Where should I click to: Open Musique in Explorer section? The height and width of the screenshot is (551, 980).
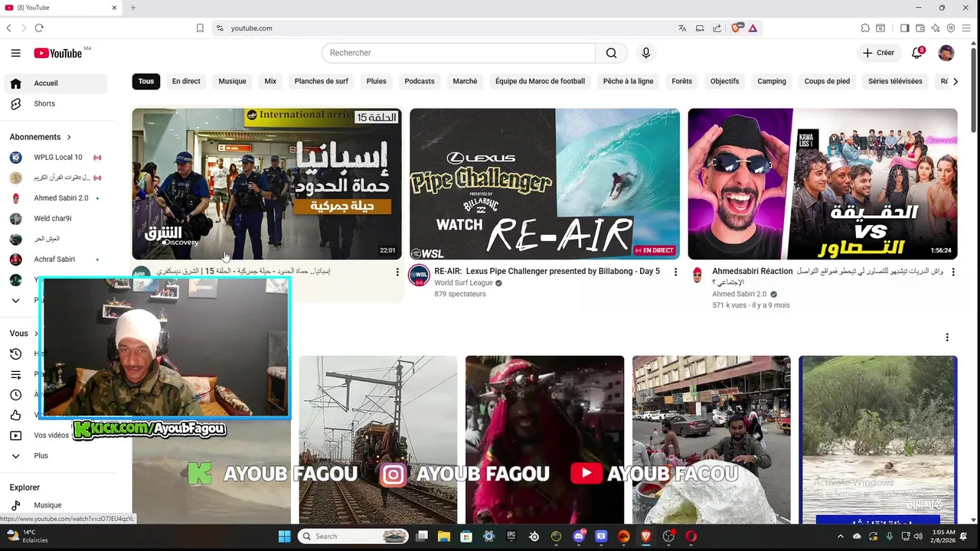[x=56, y=505]
